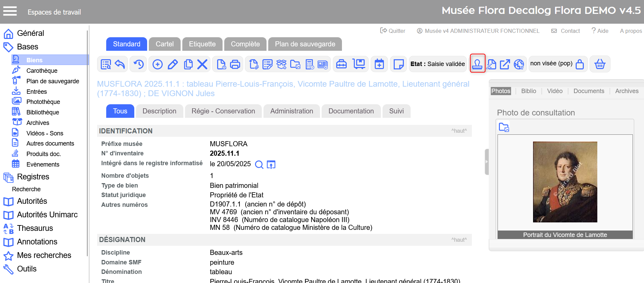Expand the Thesaurus section in sidebar
This screenshot has height=283, width=644.
tap(35, 228)
